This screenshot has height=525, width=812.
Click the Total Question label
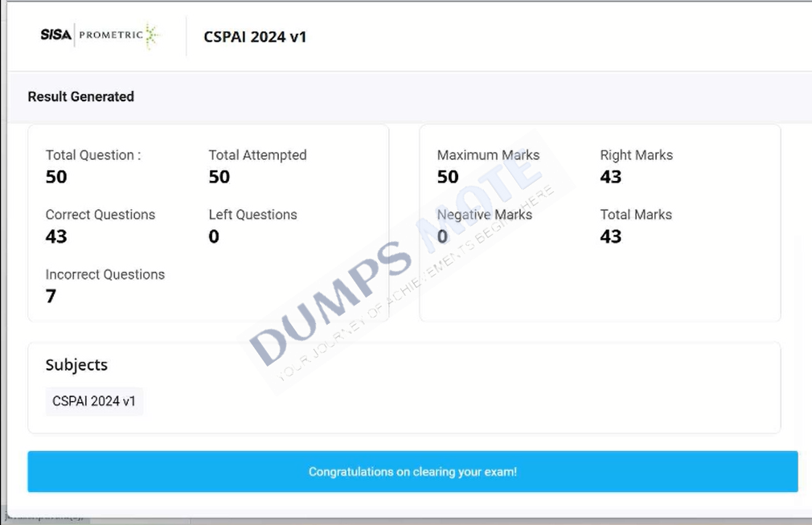click(93, 155)
